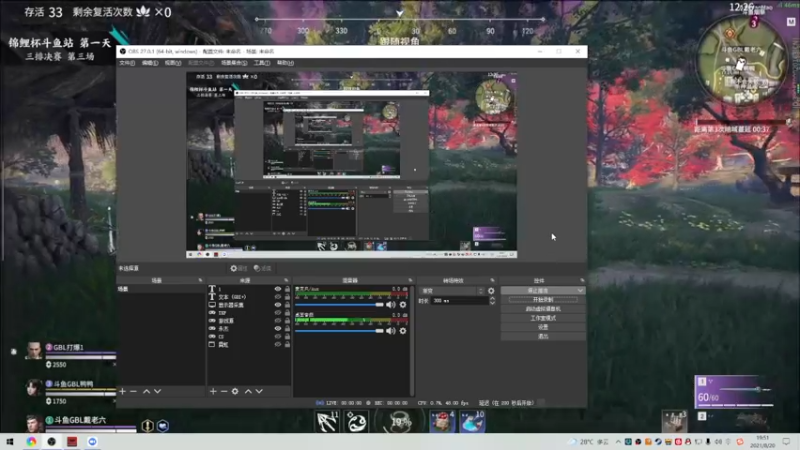Screen dimensions: 800x450
Task: Open the 工具(T) menu in OBS
Action: 262,63
